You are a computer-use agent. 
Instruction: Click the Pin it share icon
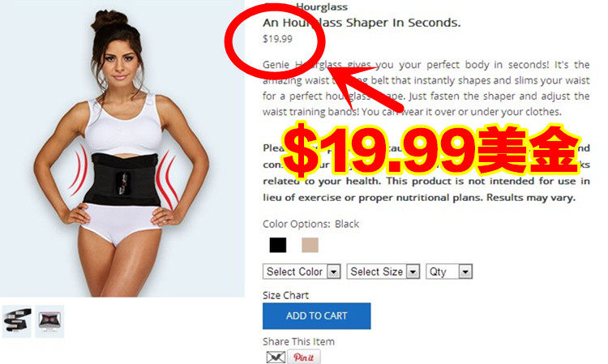pyautogui.click(x=304, y=357)
